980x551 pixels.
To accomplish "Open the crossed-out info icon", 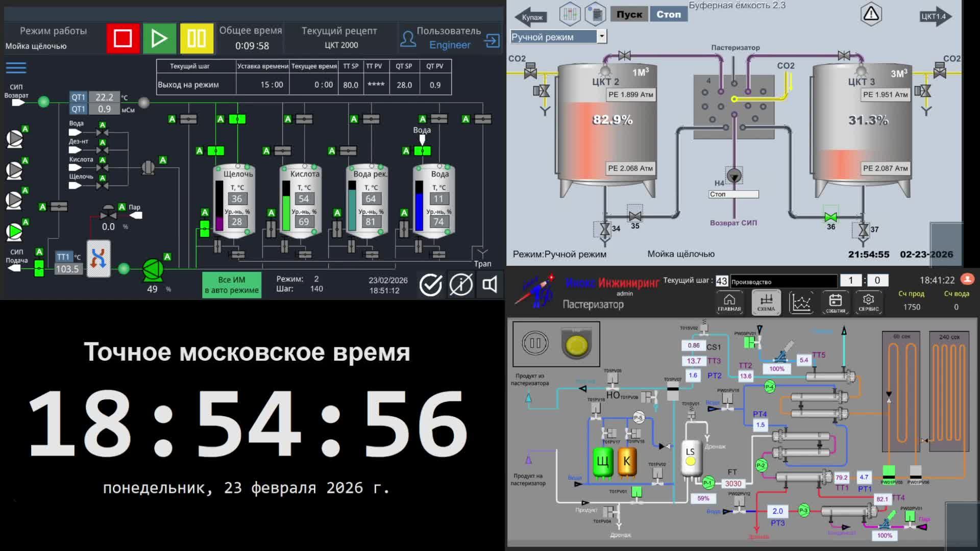I will point(460,285).
